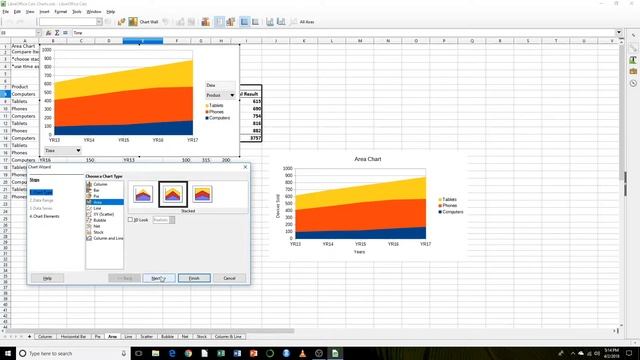The height and width of the screenshot is (360, 640).
Task: Select column F header
Action: click(176, 41)
